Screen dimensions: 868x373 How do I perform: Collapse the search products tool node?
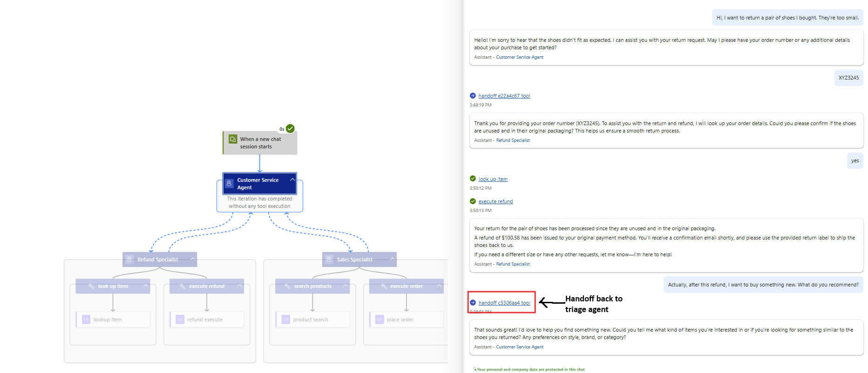(346, 286)
